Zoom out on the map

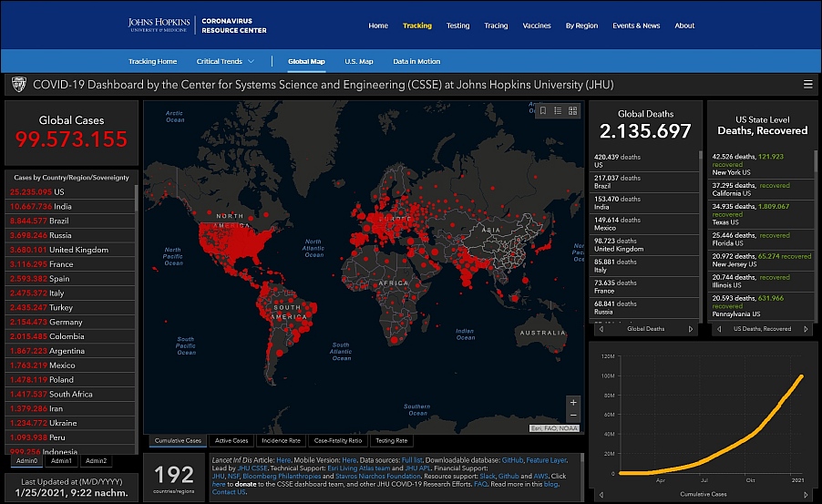pyautogui.click(x=573, y=416)
